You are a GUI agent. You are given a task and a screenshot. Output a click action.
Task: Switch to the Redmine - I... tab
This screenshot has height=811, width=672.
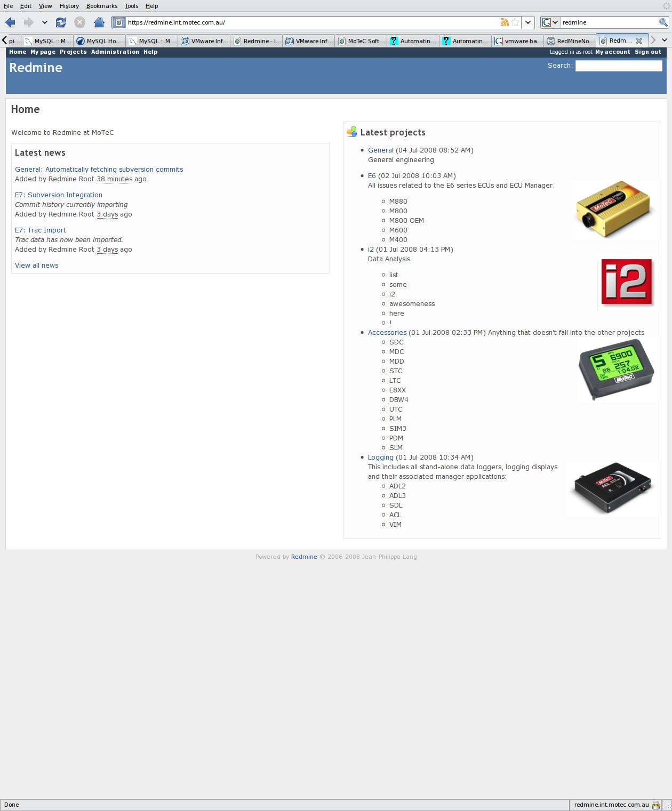[257, 41]
